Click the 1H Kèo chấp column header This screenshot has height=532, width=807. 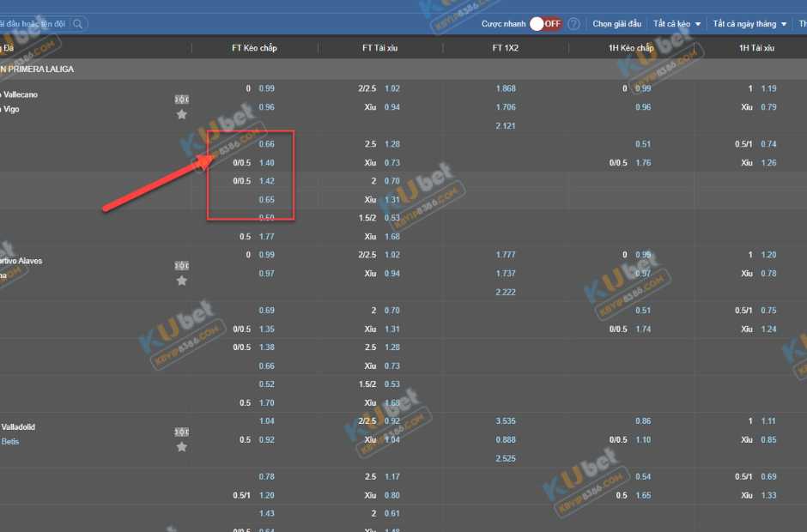(x=631, y=48)
